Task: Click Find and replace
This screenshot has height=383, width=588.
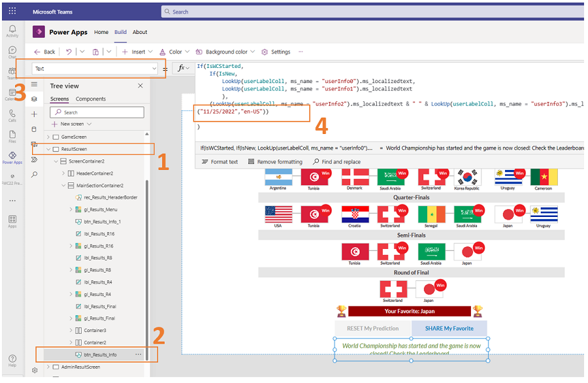Action: click(x=336, y=161)
